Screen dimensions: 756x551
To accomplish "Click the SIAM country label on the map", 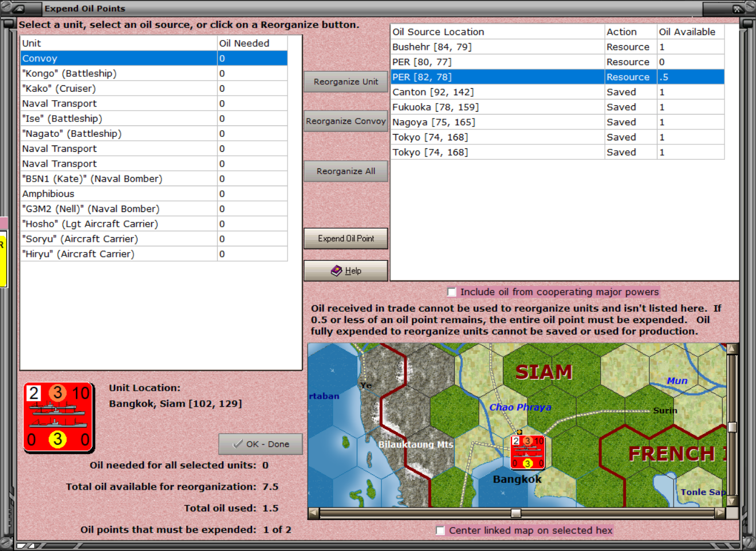I will click(544, 372).
